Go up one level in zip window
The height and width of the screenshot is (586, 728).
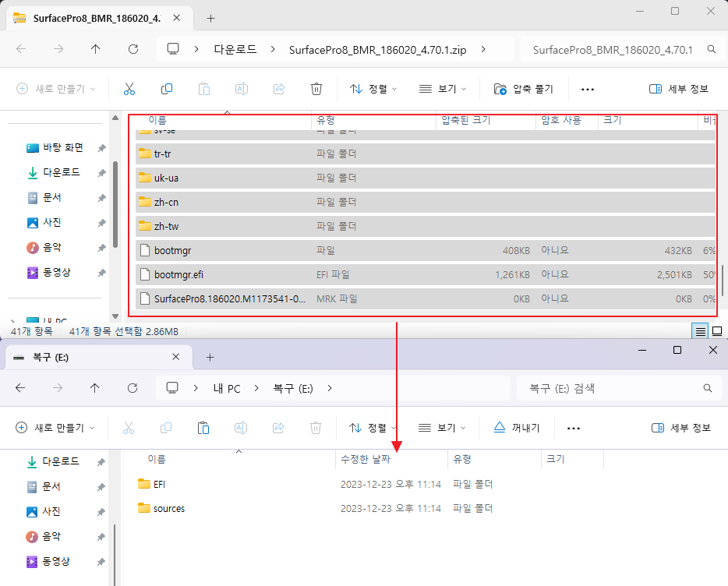pyautogui.click(x=96, y=49)
